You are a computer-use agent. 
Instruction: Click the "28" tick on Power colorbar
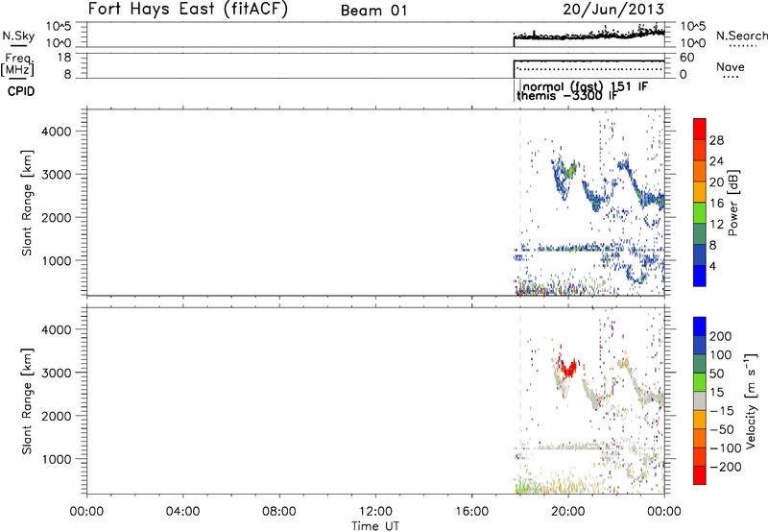pyautogui.click(x=716, y=140)
